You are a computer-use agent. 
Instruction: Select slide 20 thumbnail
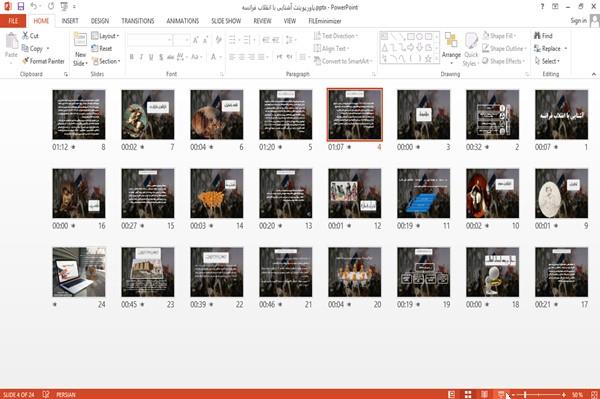pyautogui.click(x=355, y=272)
